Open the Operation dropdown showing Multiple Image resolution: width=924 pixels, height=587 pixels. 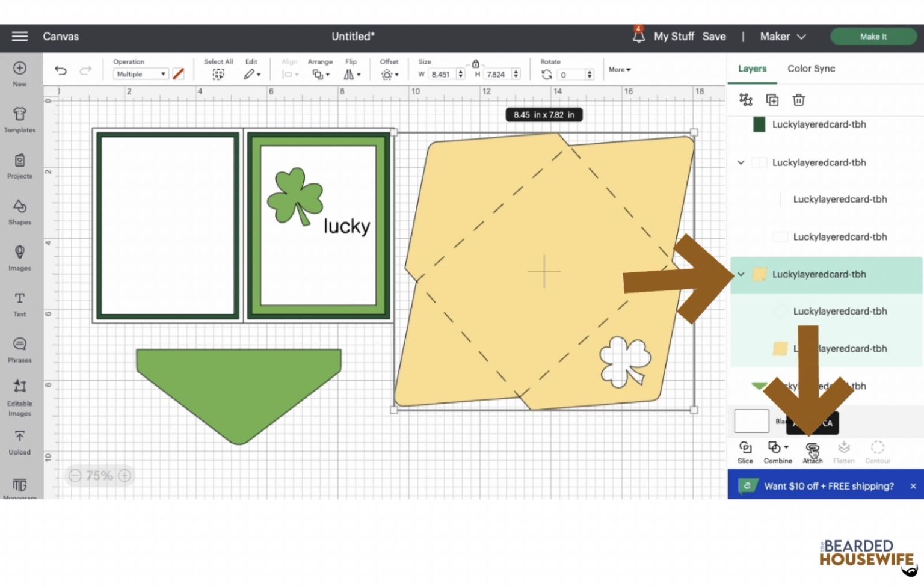(140, 73)
